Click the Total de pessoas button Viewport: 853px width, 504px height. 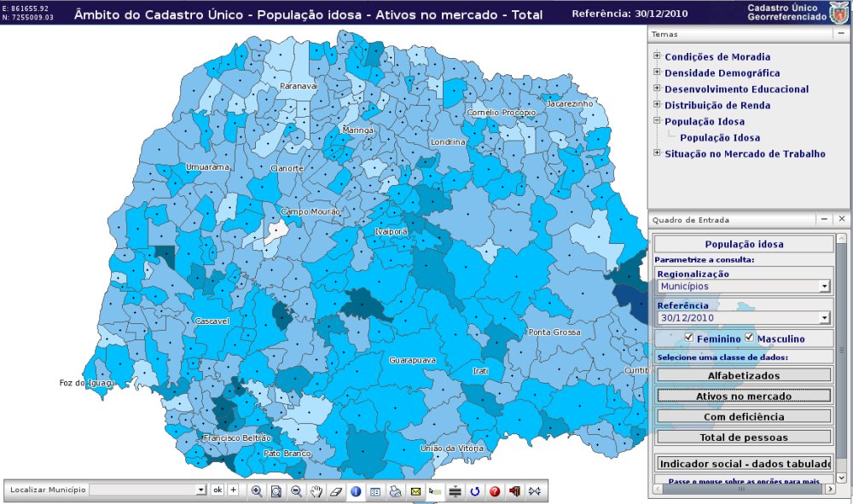pos(743,437)
